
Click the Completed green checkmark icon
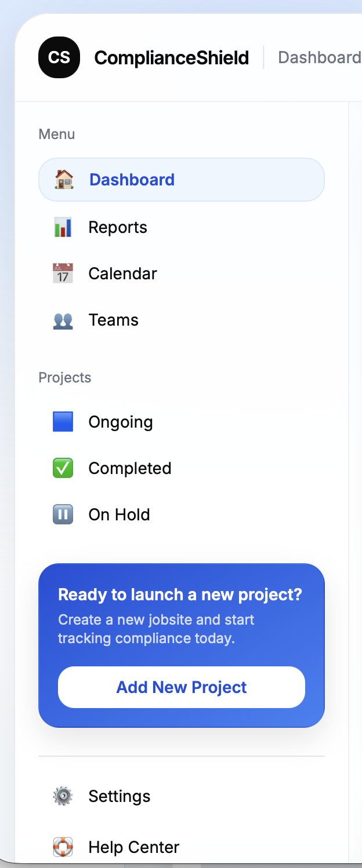(63, 468)
